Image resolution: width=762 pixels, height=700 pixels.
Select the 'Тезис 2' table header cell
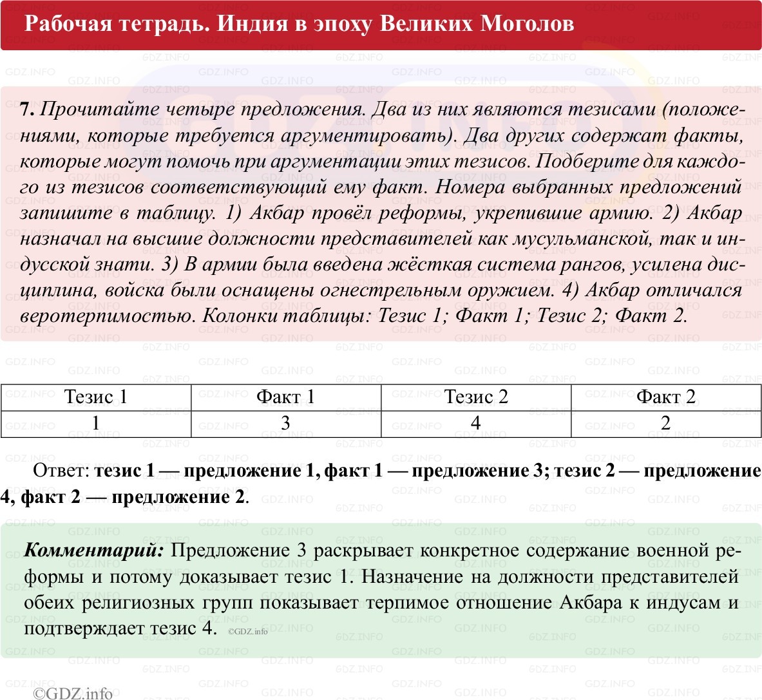pos(476,397)
